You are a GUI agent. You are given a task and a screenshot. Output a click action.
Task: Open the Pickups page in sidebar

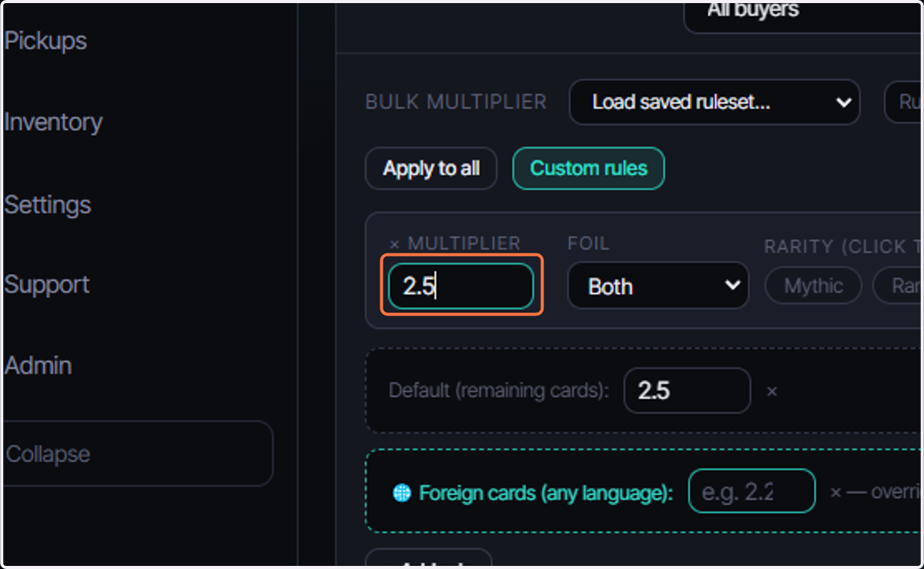45,41
